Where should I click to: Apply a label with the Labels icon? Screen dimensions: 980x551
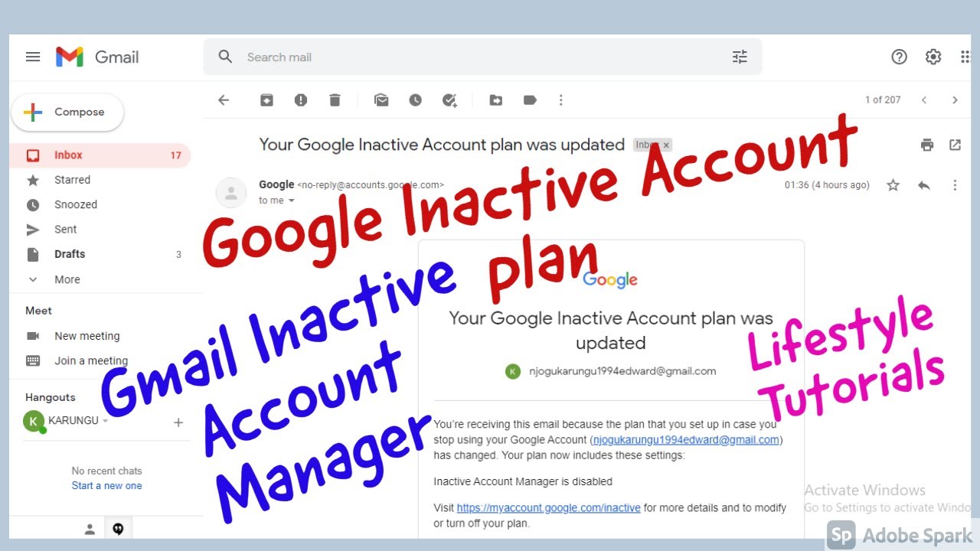(530, 100)
